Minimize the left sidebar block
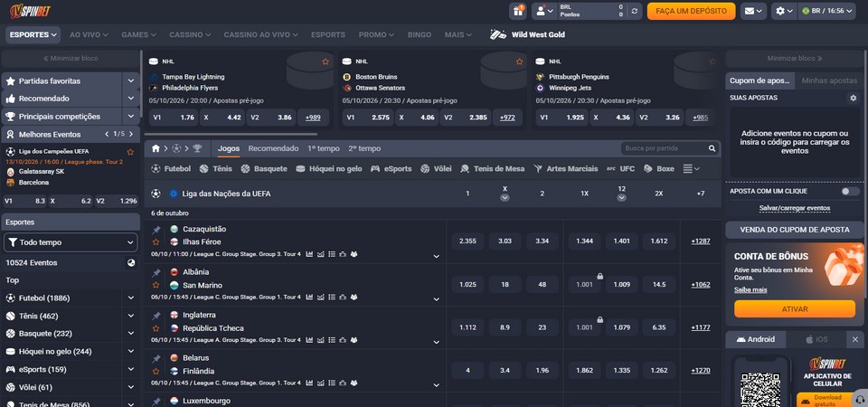This screenshot has height=407, width=868. click(71, 58)
